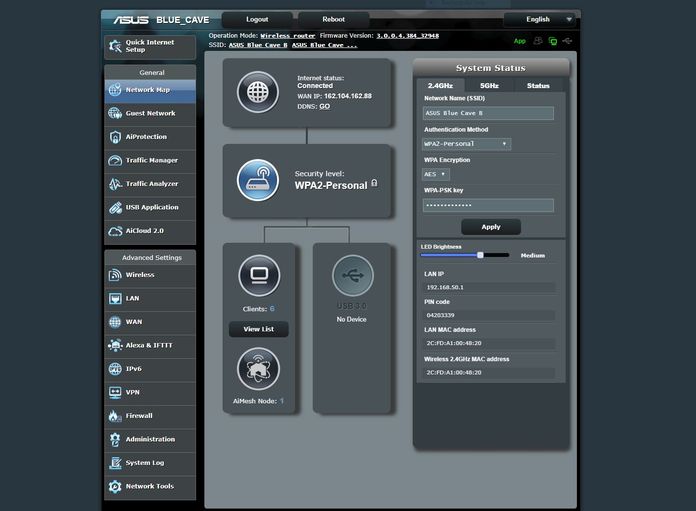The width and height of the screenshot is (696, 511).
Task: Switch to the 2.4GHz tab
Action: pyautogui.click(x=440, y=86)
